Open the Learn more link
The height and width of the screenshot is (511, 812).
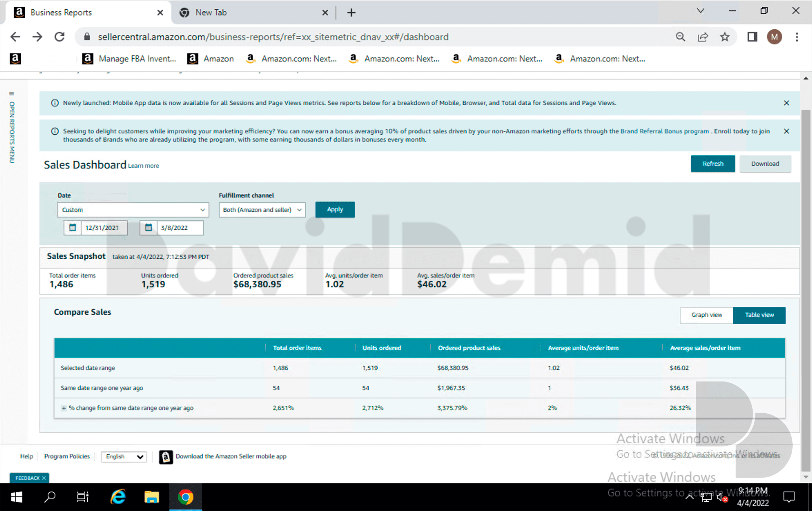144,166
